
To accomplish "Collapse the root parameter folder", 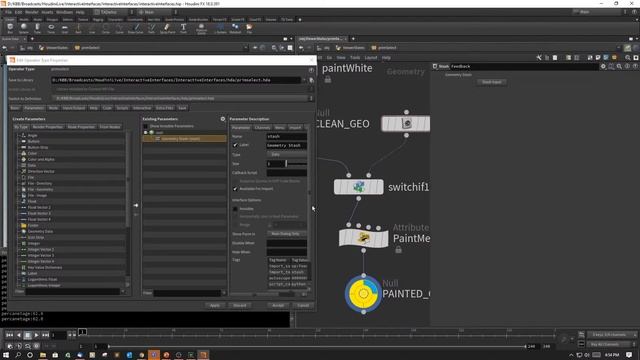I will pos(146,133).
